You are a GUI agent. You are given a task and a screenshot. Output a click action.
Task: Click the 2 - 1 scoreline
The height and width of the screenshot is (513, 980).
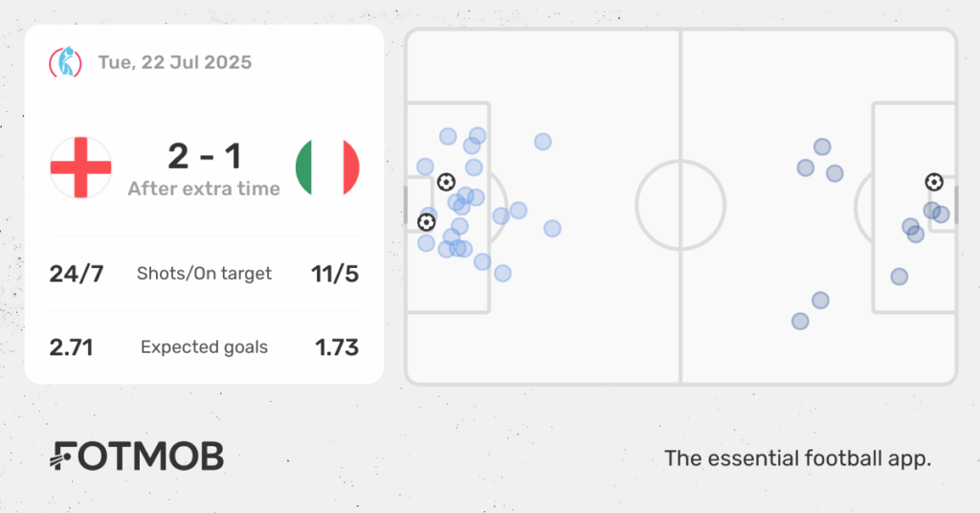[x=205, y=156]
